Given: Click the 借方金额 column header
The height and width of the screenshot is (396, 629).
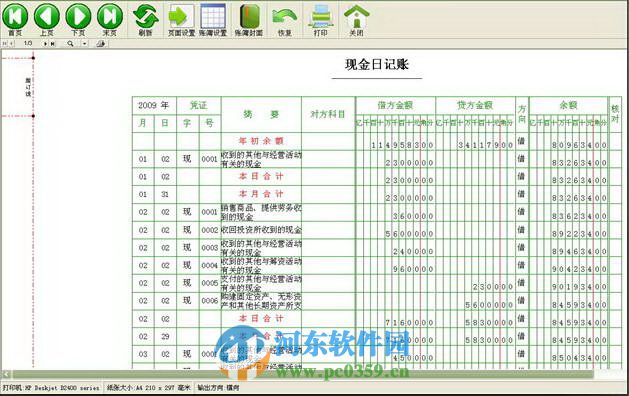Looking at the screenshot, I should 395,106.
